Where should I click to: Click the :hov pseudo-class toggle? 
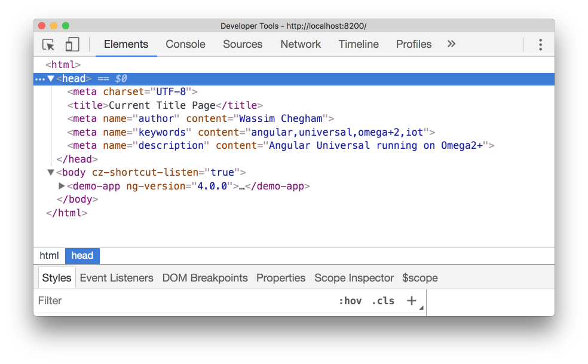pos(351,301)
